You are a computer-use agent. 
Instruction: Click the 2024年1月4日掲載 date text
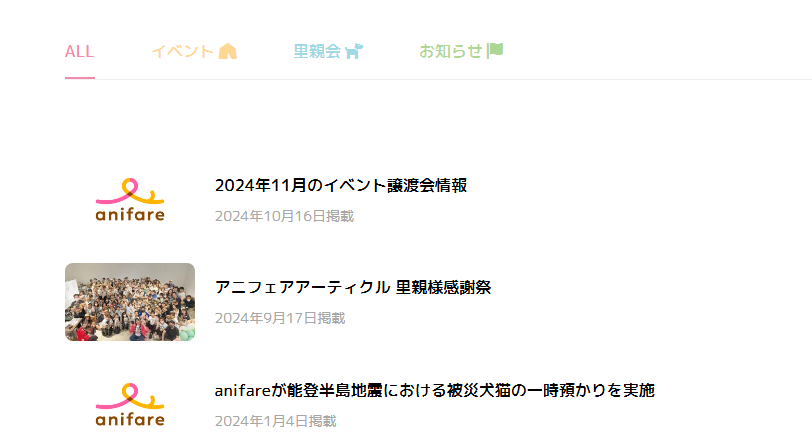tap(276, 421)
